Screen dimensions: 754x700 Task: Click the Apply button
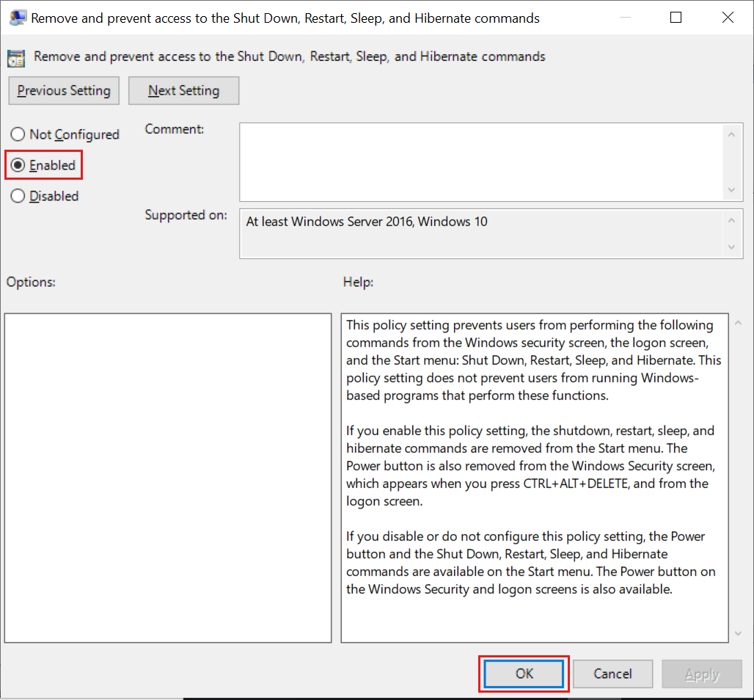(x=702, y=674)
